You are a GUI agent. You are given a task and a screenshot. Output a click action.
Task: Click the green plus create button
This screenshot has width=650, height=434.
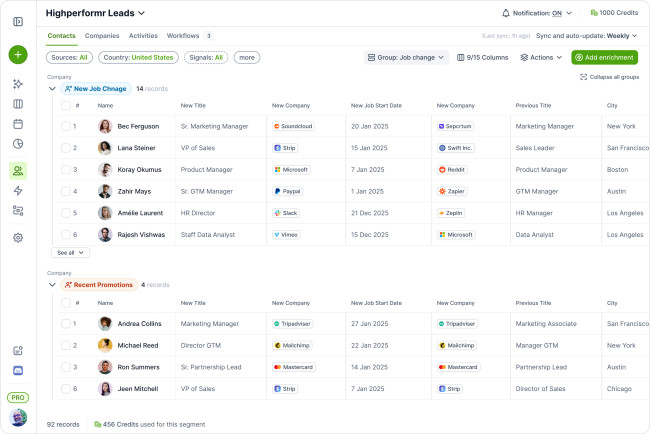point(18,55)
